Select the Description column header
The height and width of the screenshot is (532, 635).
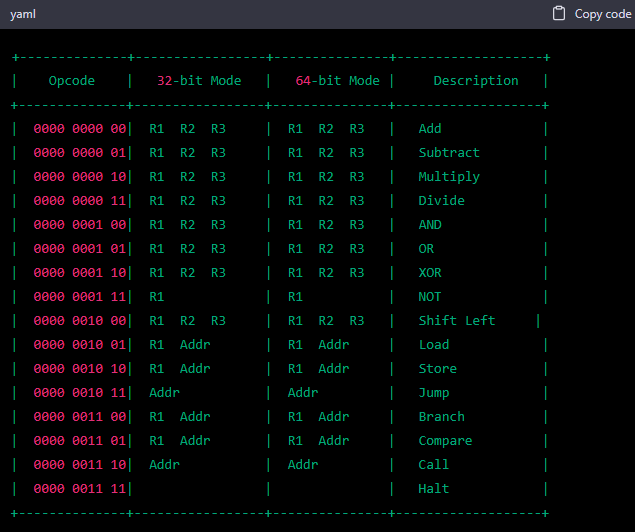pyautogui.click(x=475, y=81)
